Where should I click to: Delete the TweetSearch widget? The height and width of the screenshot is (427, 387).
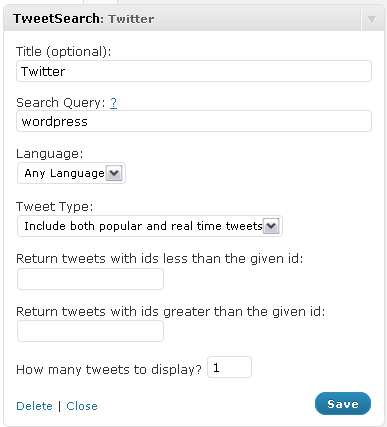34,406
